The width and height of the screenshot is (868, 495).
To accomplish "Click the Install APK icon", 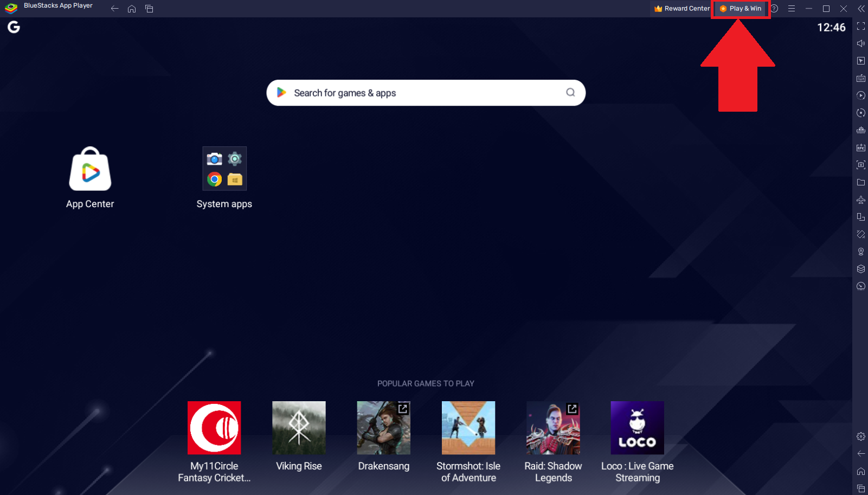I will (x=861, y=147).
